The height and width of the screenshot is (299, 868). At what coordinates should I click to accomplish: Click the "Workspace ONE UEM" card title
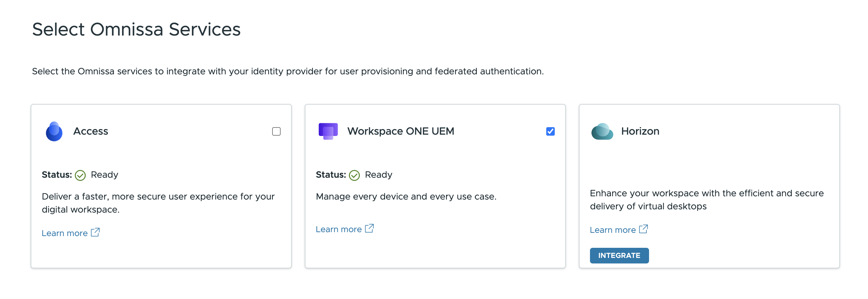coord(401,131)
